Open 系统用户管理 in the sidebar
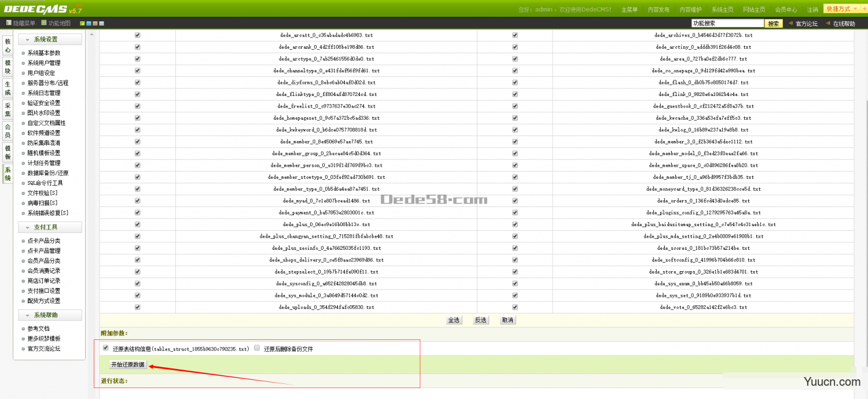Screen dimensions: 868x399 pyautogui.click(x=44, y=63)
